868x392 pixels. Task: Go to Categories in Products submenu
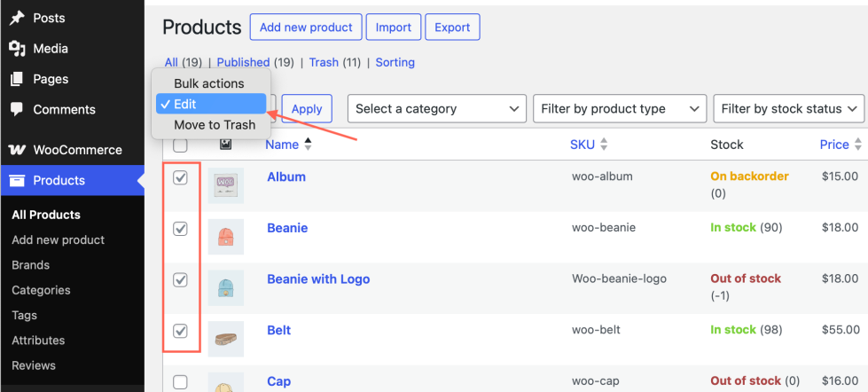coord(41,290)
